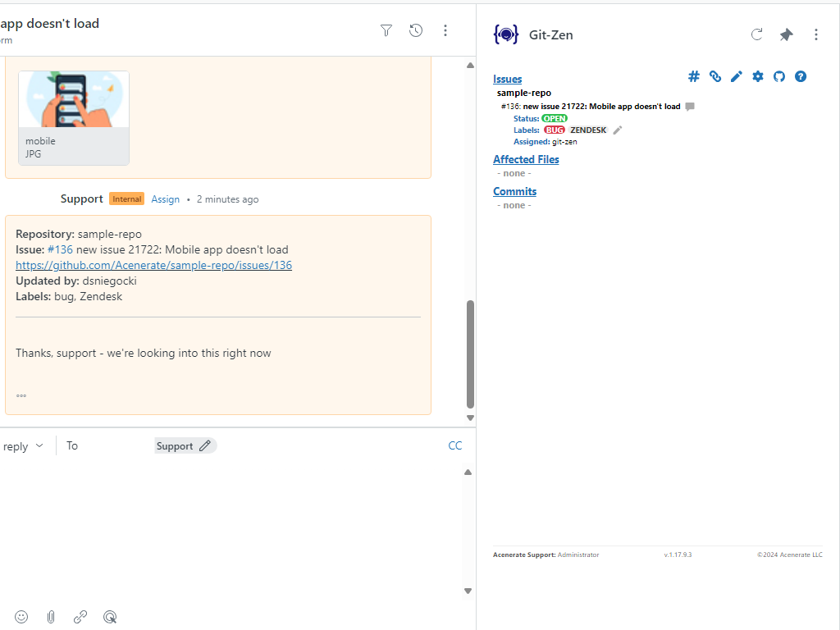Toggle the pin on Git-Zen panel
The height and width of the screenshot is (630, 840).
(x=786, y=34)
